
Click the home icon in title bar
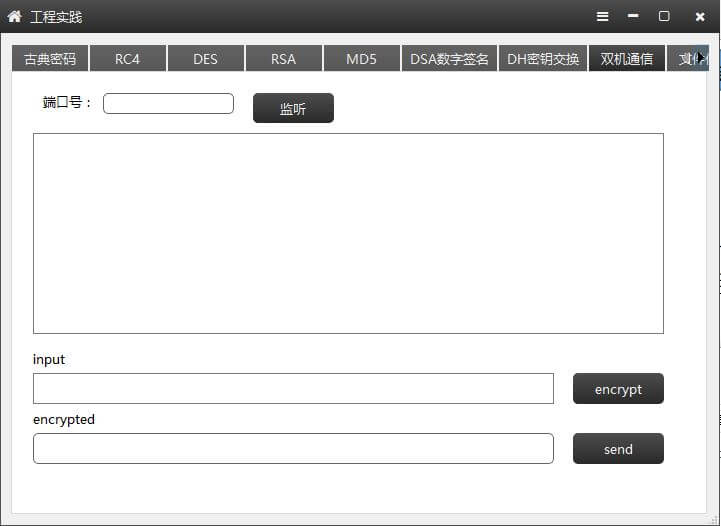pos(15,16)
